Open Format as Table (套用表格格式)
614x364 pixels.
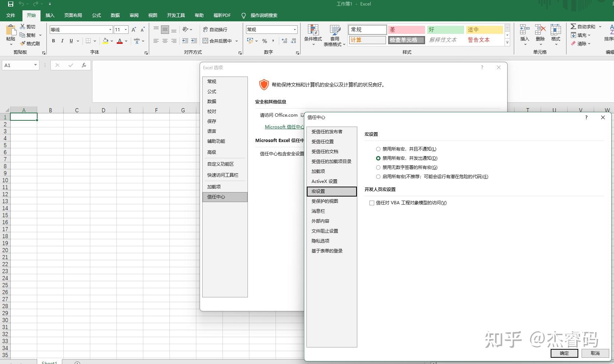coord(334,35)
